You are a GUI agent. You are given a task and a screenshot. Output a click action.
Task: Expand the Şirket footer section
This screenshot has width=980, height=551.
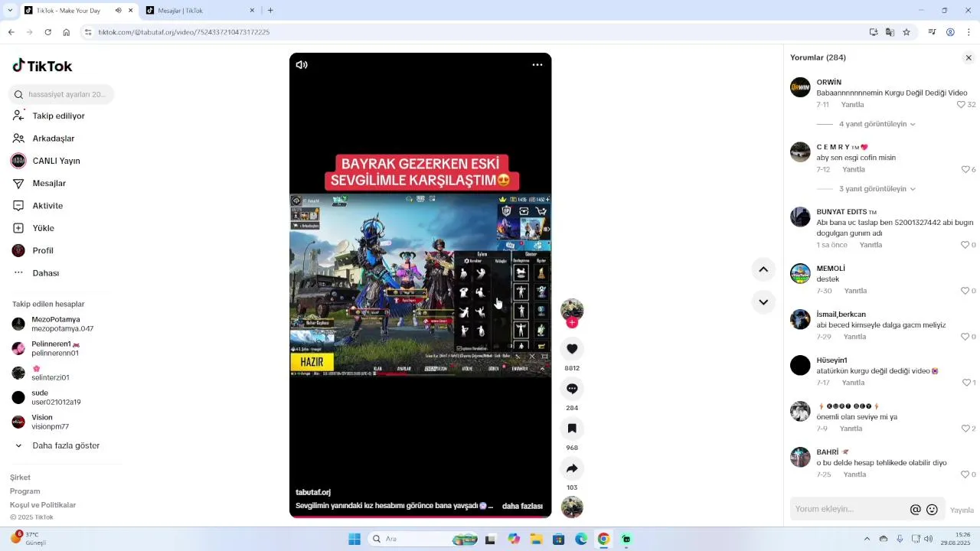coord(20,478)
